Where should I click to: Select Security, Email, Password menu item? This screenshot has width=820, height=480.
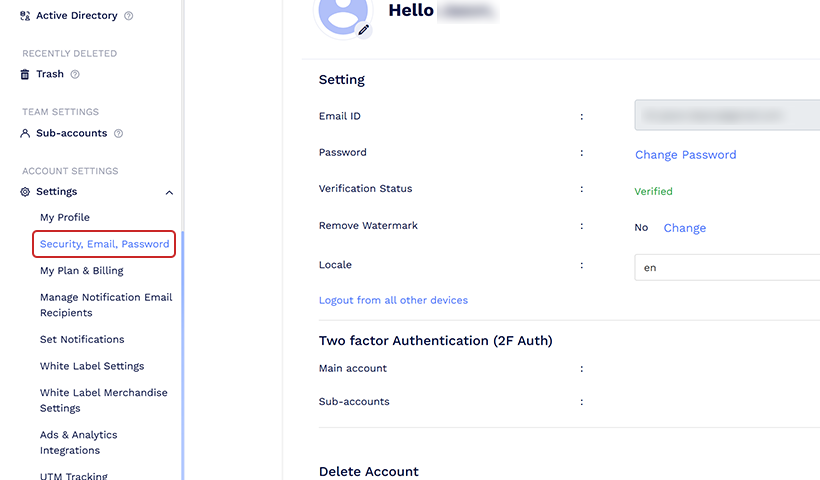104,244
